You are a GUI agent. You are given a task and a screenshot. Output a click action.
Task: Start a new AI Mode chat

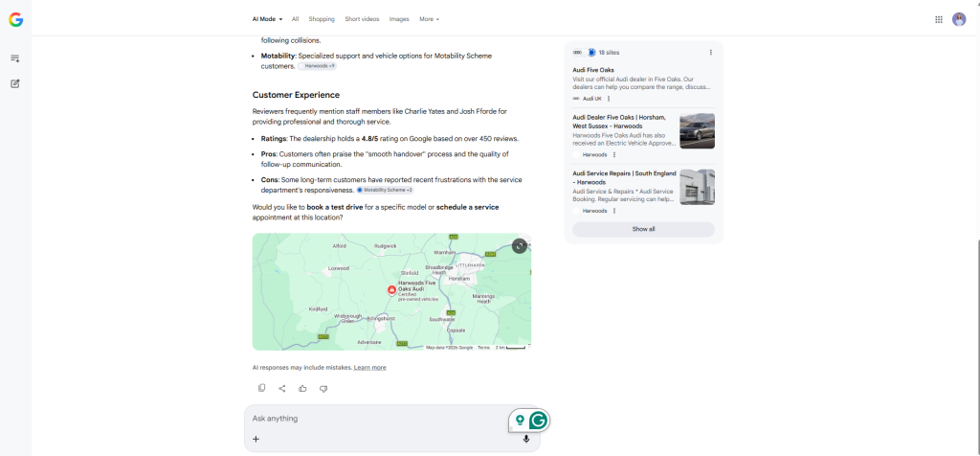click(15, 83)
